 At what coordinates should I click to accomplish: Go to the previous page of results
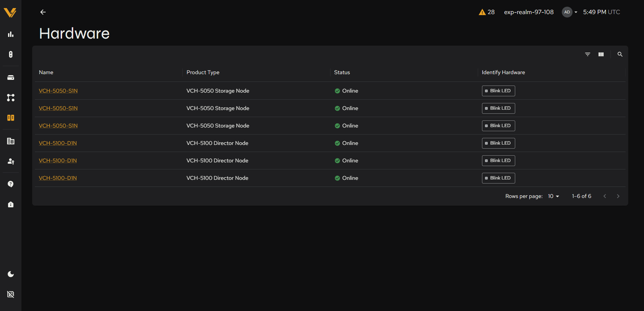[605, 196]
